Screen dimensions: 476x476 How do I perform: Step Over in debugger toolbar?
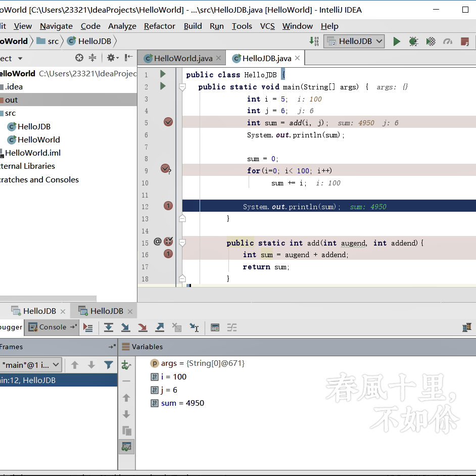point(109,327)
